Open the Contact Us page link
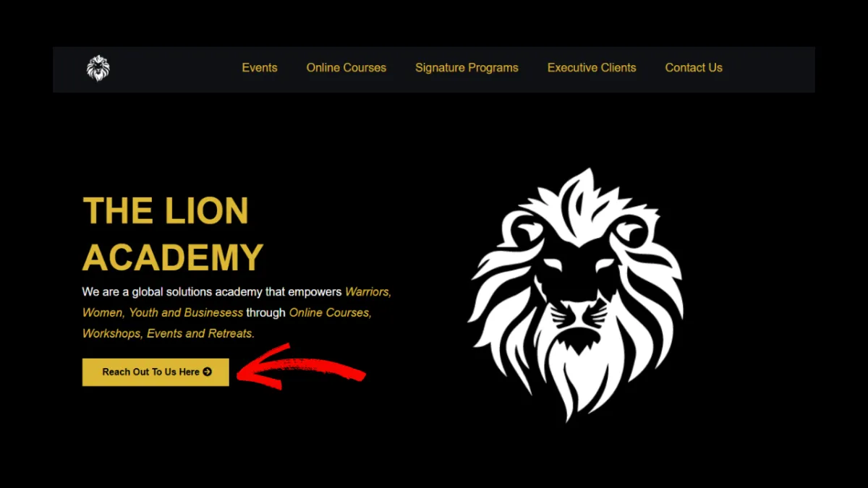868x488 pixels. click(x=694, y=68)
